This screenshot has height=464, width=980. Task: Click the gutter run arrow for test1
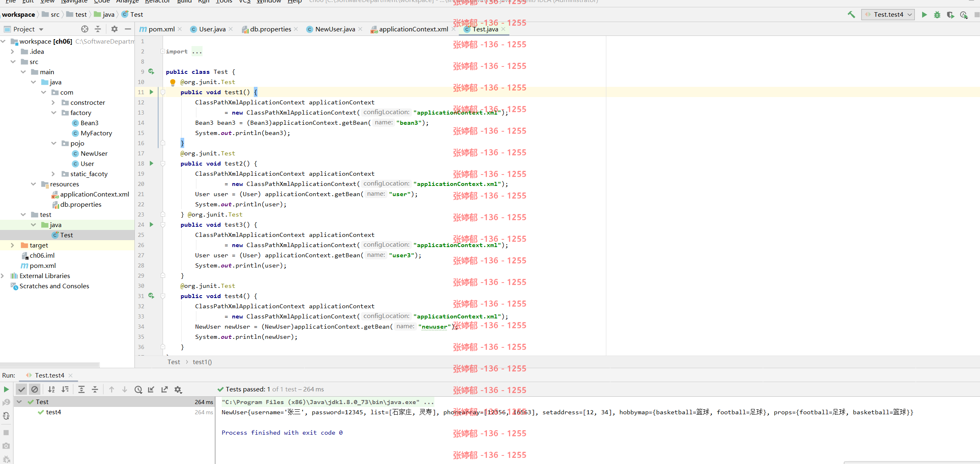[152, 92]
